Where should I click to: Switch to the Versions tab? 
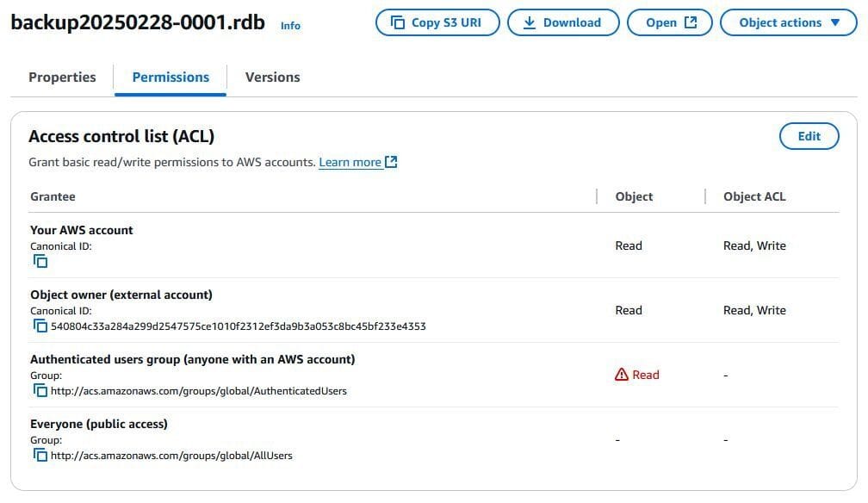click(272, 77)
